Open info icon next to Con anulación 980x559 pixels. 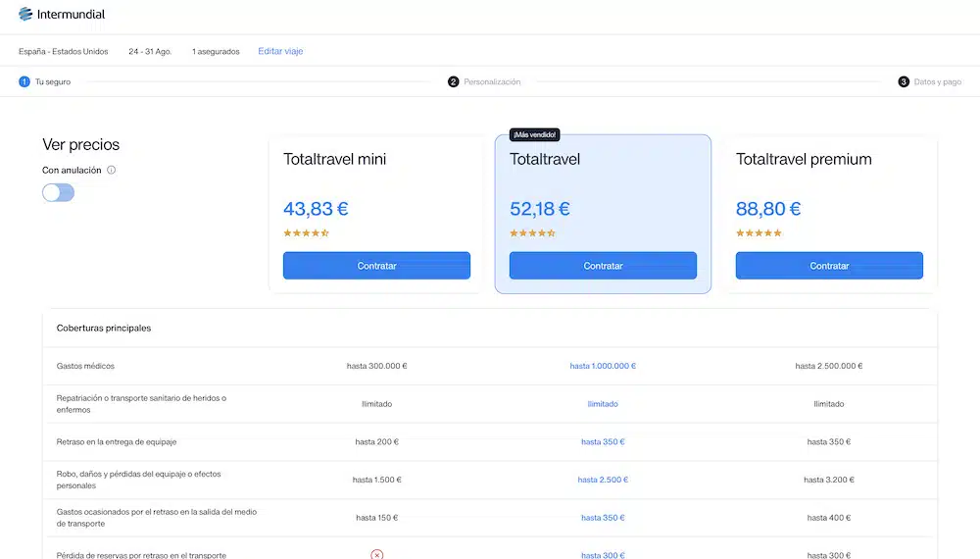tap(112, 170)
